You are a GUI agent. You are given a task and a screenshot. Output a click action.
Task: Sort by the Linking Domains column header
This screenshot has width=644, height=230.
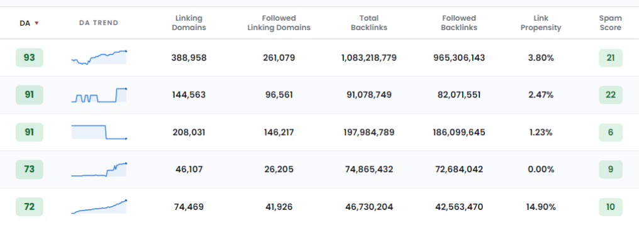pyautogui.click(x=189, y=23)
